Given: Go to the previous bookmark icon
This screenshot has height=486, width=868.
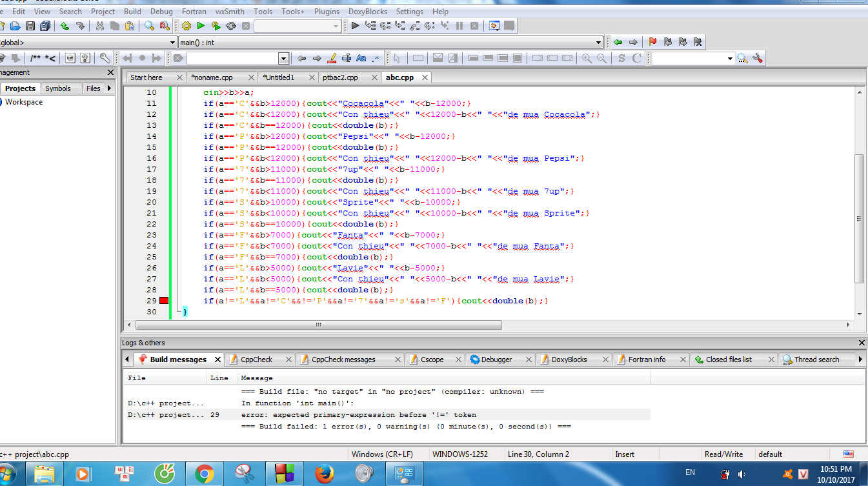Looking at the screenshot, I should click(x=667, y=42).
